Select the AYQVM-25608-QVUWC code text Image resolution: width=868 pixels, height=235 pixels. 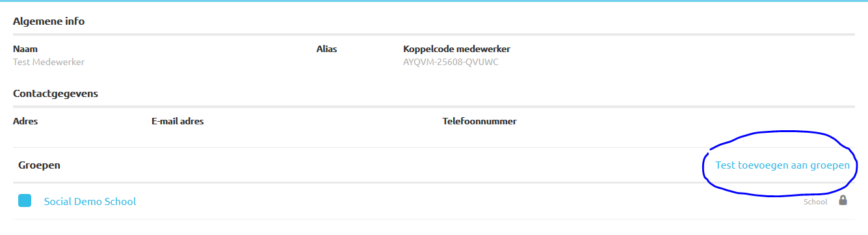point(451,62)
